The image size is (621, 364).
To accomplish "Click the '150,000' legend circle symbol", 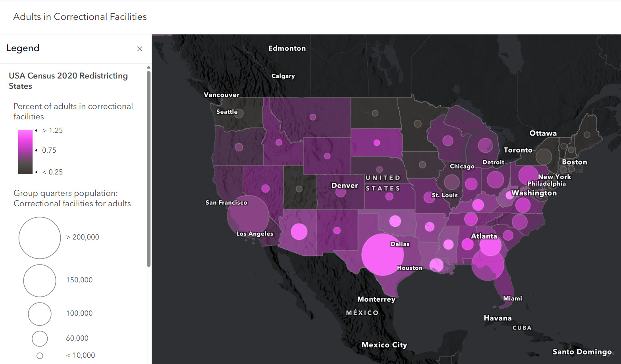I will (x=40, y=281).
